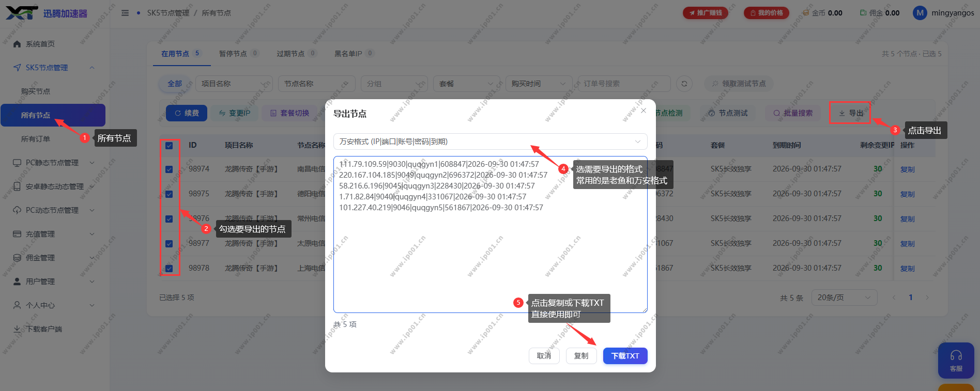The image size is (980, 391).
Task: Open the export format dropdown 万安格式
Action: point(490,142)
